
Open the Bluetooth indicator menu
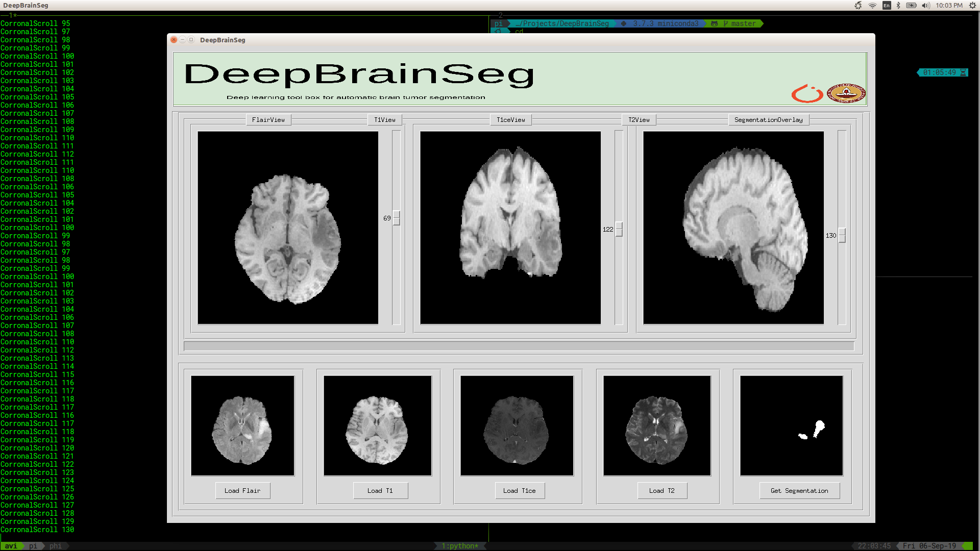click(x=898, y=6)
